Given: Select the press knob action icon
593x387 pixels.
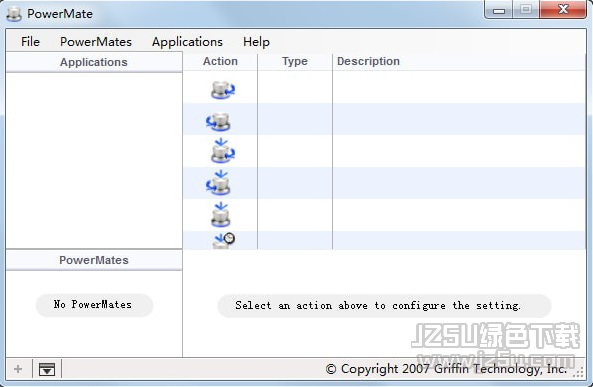Looking at the screenshot, I should point(220,214).
